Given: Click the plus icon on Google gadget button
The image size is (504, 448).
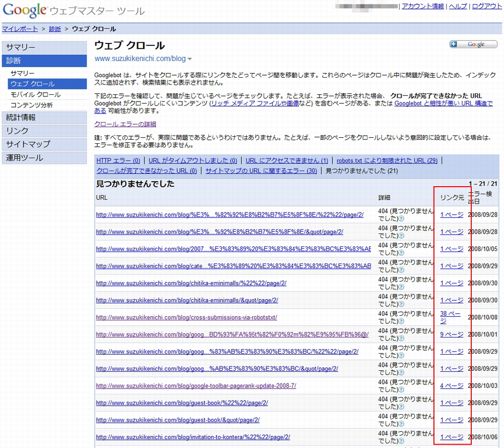Looking at the screenshot, I should (454, 44).
